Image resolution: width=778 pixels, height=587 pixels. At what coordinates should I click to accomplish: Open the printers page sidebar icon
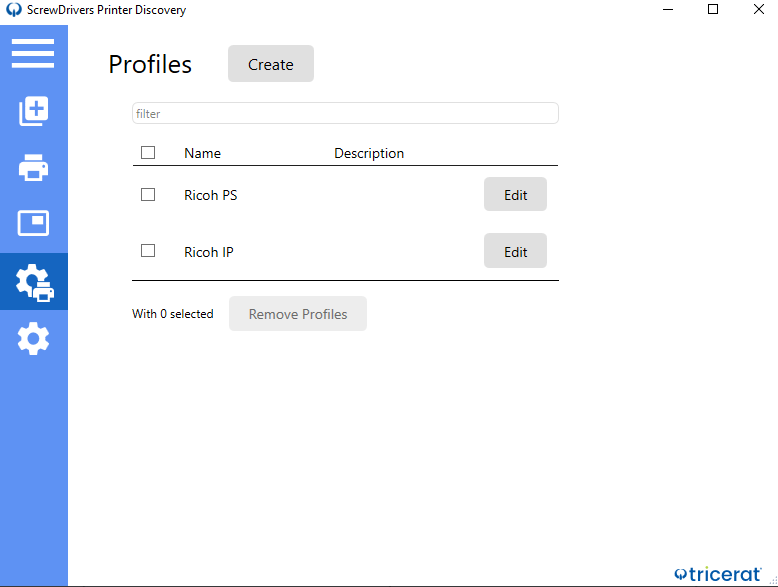pyautogui.click(x=33, y=168)
